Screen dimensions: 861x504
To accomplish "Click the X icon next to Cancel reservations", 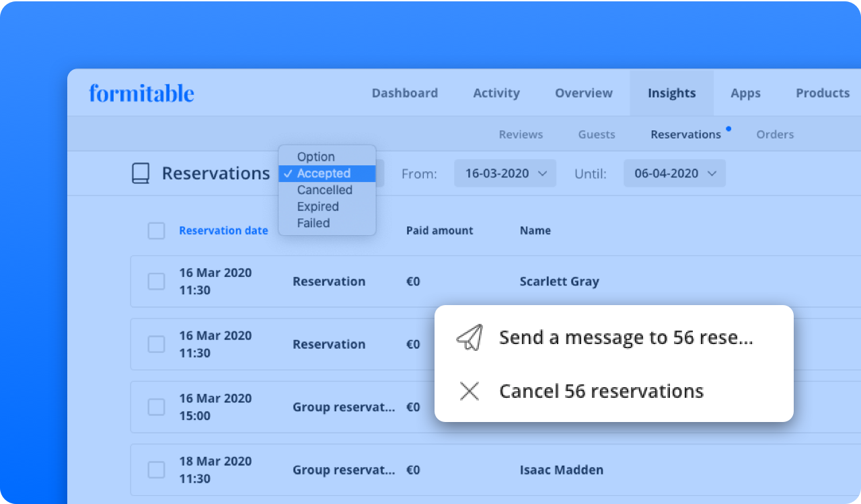I will coord(469,391).
